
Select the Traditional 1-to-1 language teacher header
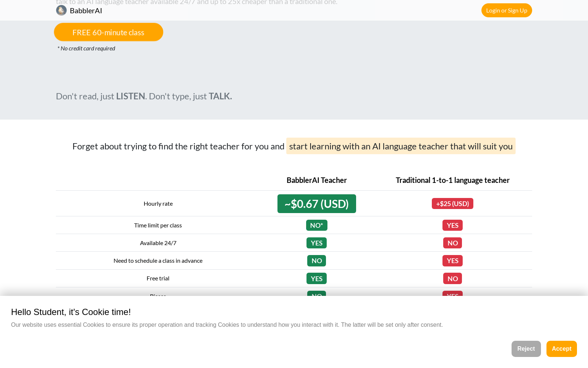452,180
